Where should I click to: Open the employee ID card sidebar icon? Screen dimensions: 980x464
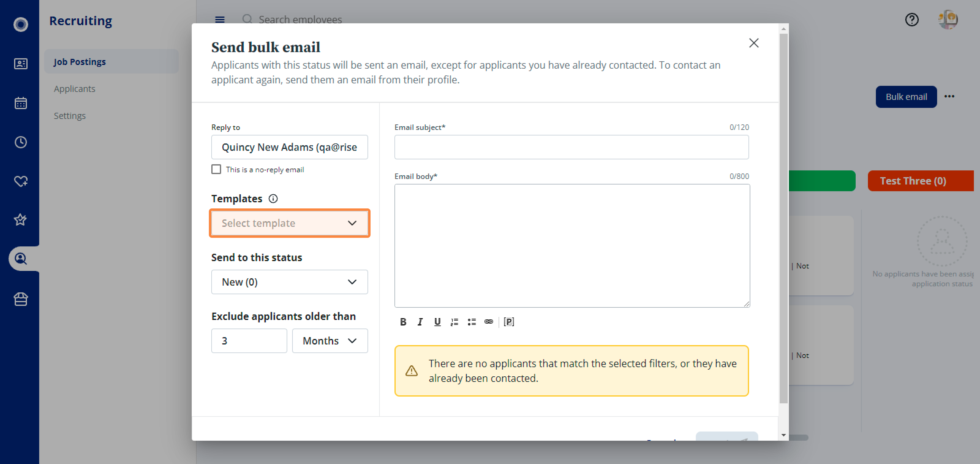pos(21,63)
